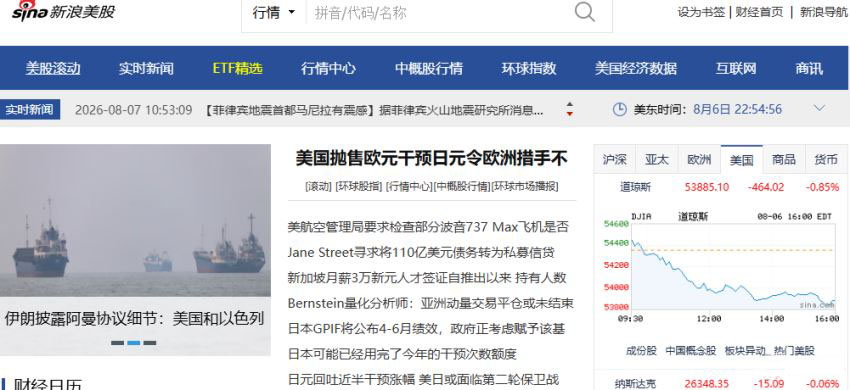Screen dimensions: 850x390
Task: Open the 伊朗披露阿曼协议细节 slide caption
Action: click(134, 318)
